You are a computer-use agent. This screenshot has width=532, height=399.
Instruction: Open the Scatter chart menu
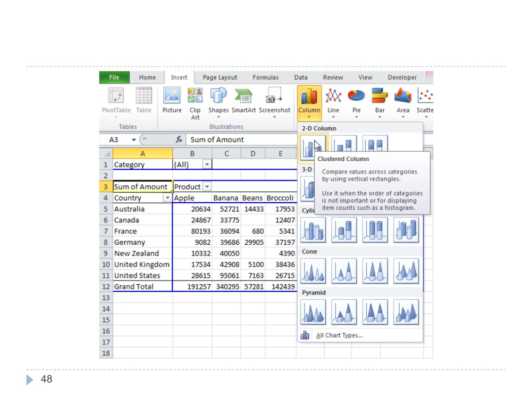coord(425,103)
